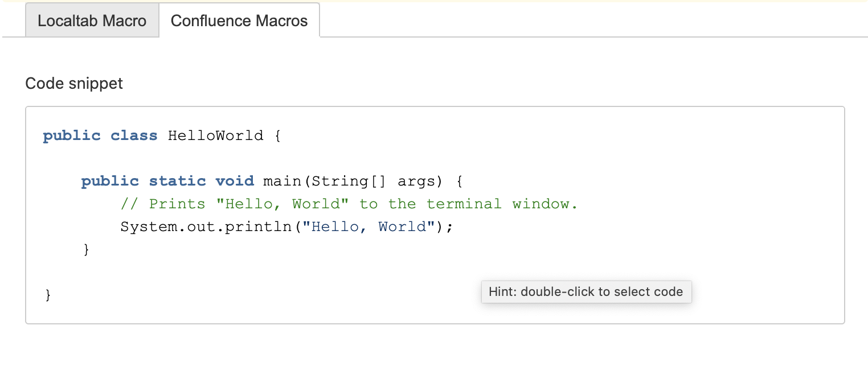Click the 'Hint: double-click to select code' tooltip
The height and width of the screenshot is (387, 868).
(x=586, y=291)
